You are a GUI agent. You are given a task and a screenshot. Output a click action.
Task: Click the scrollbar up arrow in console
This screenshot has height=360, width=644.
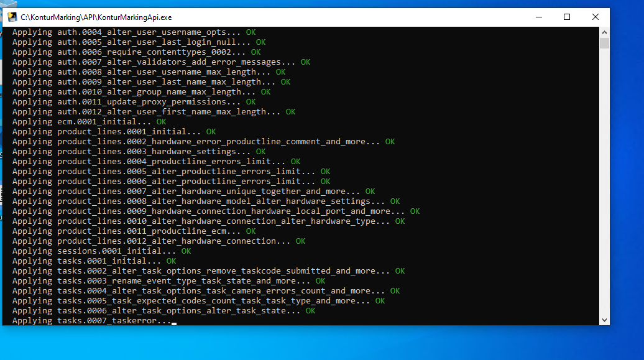point(604,32)
